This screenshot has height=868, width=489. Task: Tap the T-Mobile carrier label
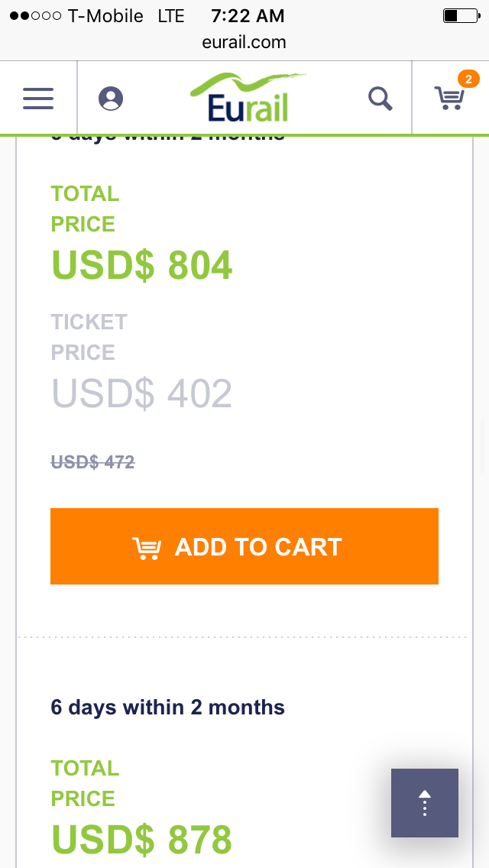pos(105,16)
